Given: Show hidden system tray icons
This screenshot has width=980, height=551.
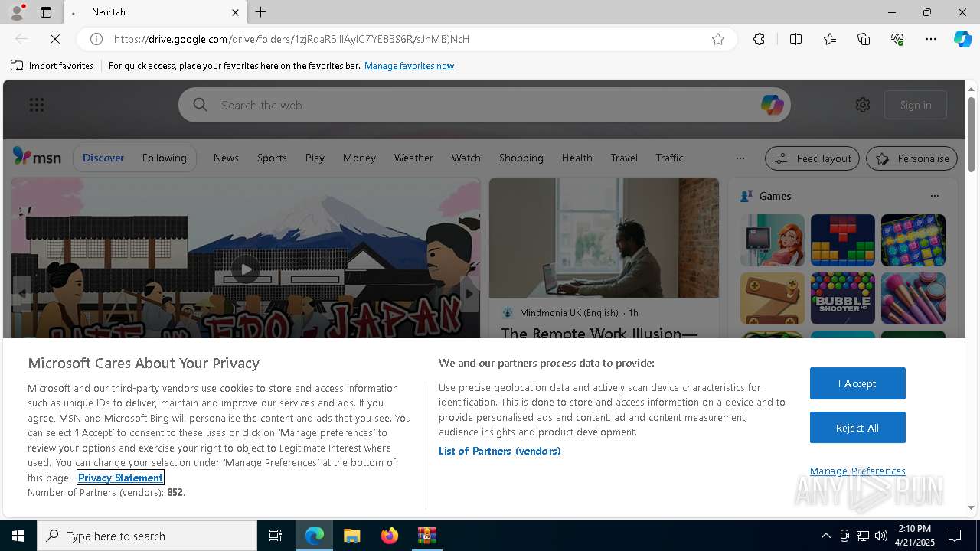Looking at the screenshot, I should [x=825, y=536].
